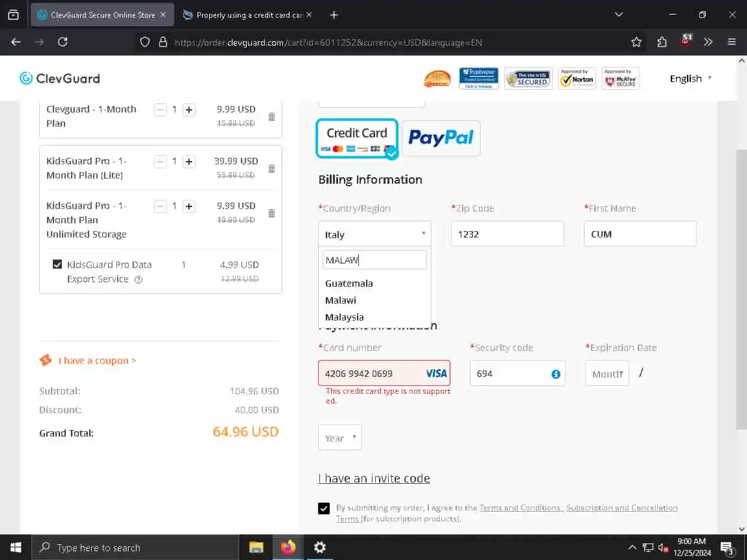Click Norton approved badge

tap(576, 78)
